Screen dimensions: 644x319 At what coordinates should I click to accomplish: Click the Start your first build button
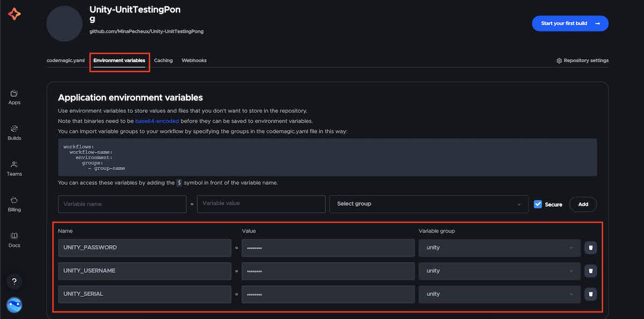coord(570,23)
